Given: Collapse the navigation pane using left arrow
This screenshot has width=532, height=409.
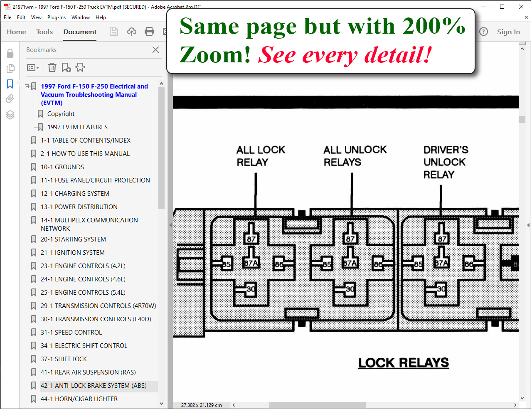Looking at the screenshot, I should [x=170, y=225].
